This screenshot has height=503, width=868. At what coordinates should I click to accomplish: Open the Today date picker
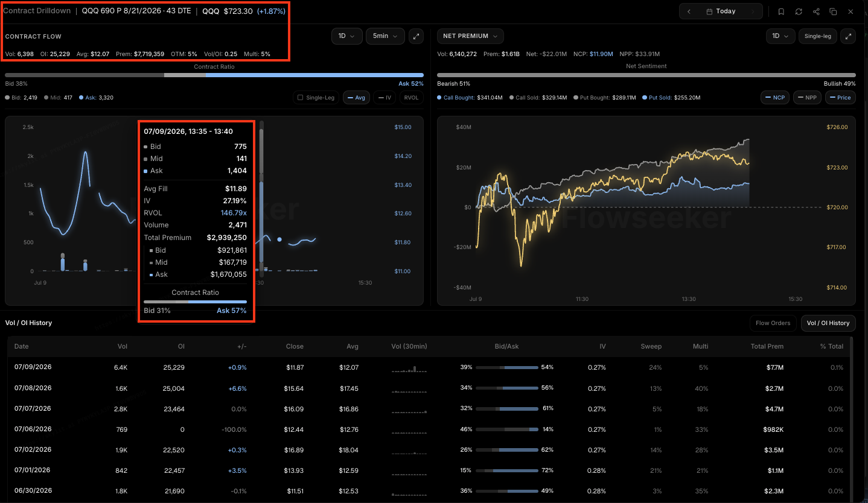tap(721, 11)
